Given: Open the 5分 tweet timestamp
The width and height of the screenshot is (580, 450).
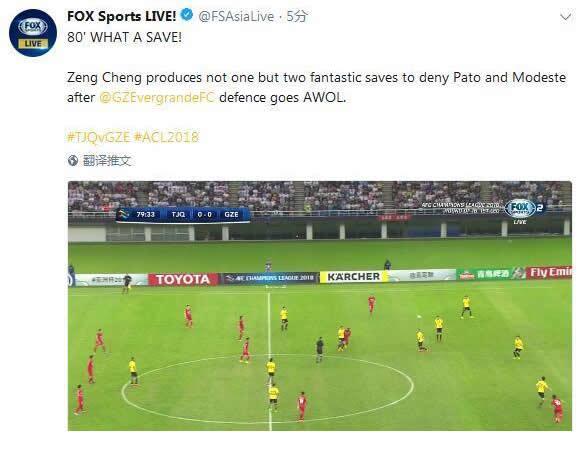Looking at the screenshot, I should pos(297,16).
